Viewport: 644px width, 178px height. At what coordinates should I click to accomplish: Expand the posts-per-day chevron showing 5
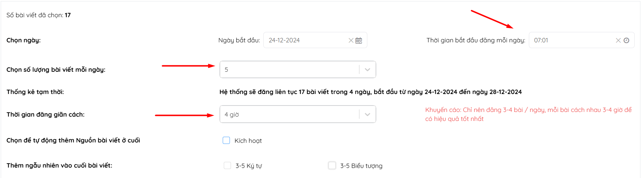tap(367, 70)
